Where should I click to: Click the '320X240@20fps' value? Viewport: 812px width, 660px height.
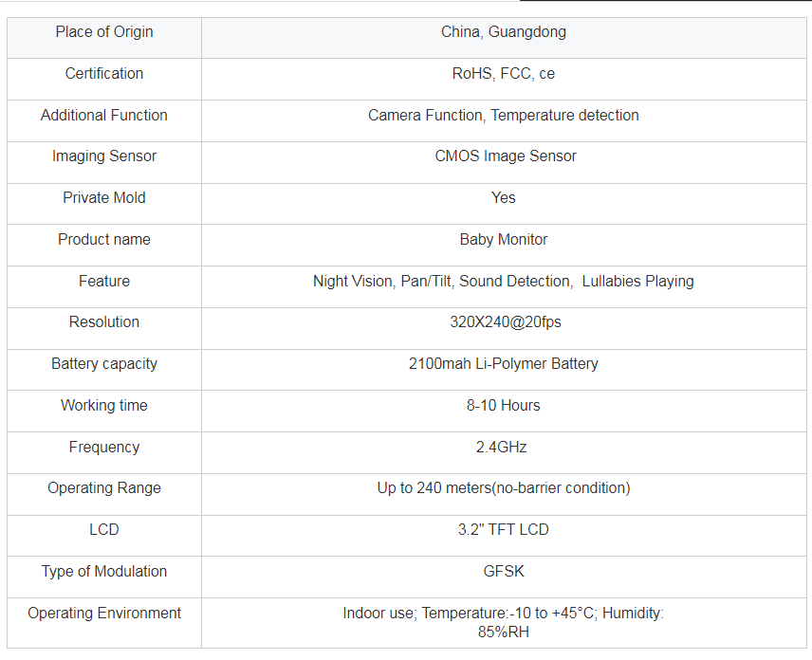(506, 322)
